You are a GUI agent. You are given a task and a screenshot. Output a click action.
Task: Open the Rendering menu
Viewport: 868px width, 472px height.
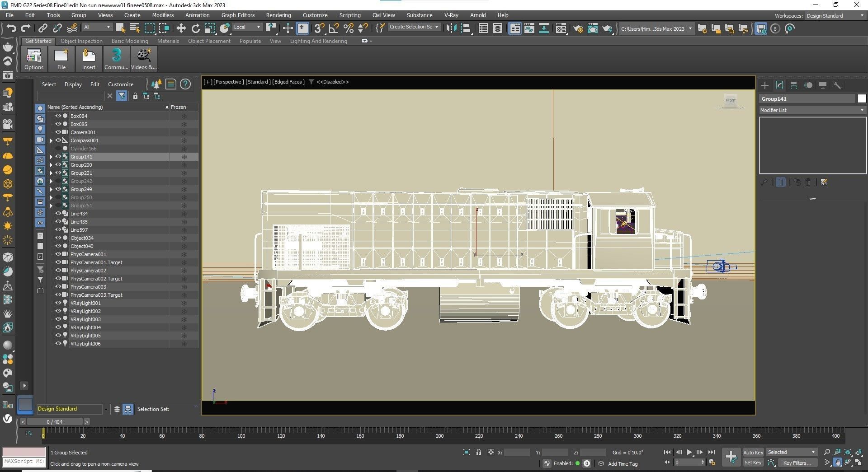tap(278, 15)
